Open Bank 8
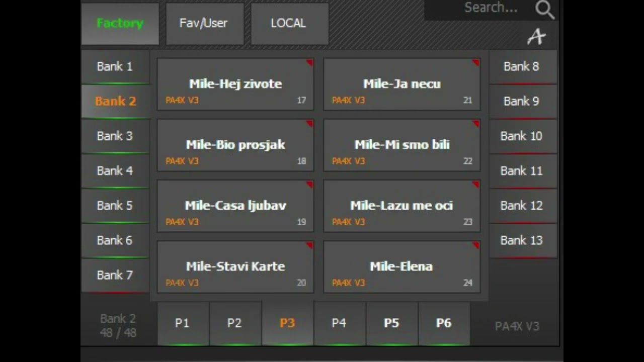The image size is (644, 362). 523,67
